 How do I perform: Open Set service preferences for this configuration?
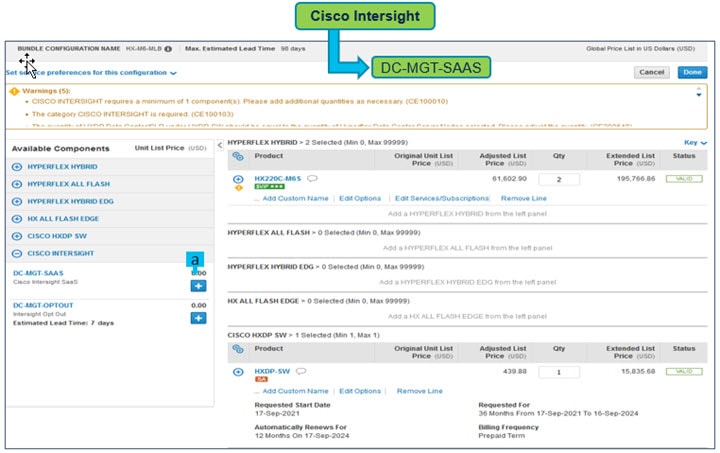point(91,73)
